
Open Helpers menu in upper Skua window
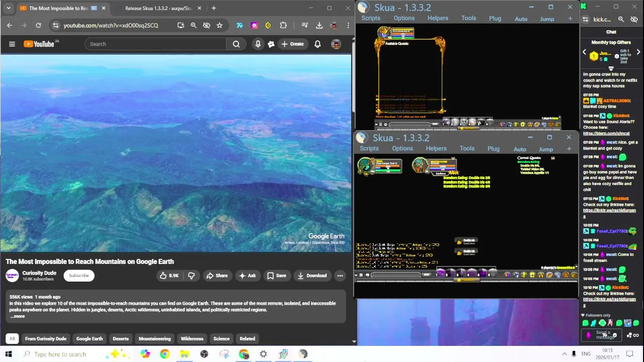(x=438, y=18)
